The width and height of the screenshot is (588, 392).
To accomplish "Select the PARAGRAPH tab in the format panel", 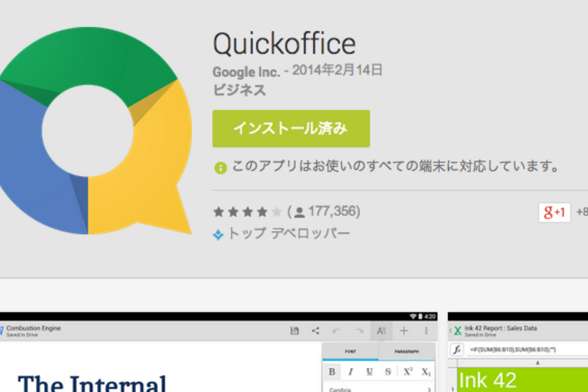I will coord(407,351).
